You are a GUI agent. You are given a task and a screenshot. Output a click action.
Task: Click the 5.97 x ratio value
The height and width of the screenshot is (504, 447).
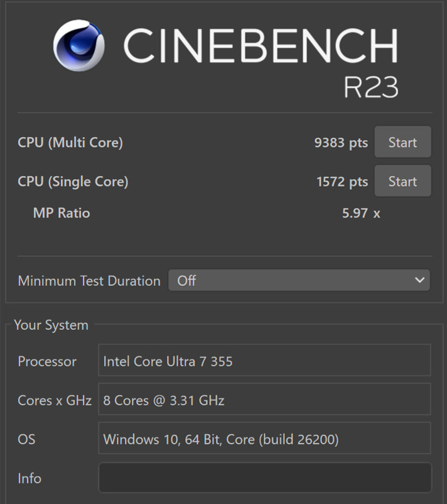point(361,213)
